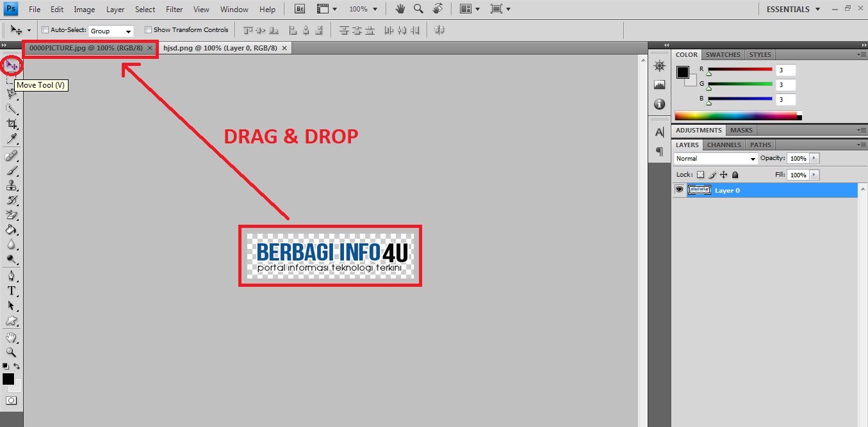This screenshot has height=427, width=868.
Task: Activate the Zoom tool
Action: coord(11,353)
